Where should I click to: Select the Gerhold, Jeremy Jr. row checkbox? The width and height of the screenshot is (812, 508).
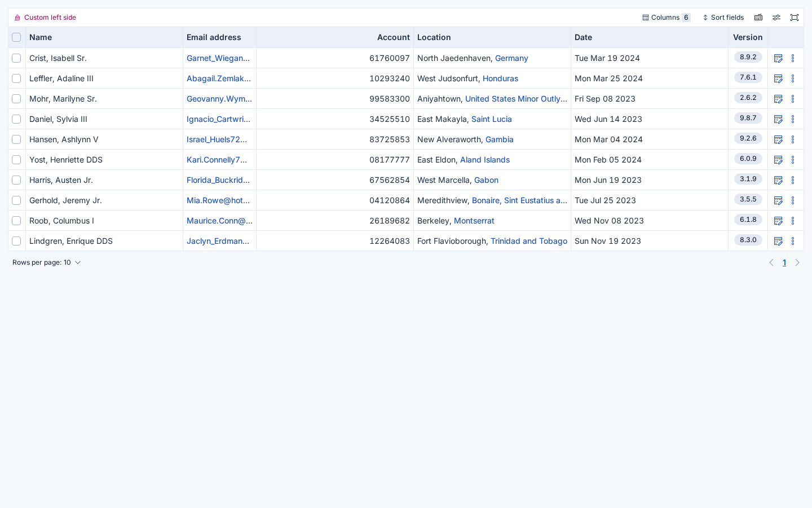click(16, 200)
